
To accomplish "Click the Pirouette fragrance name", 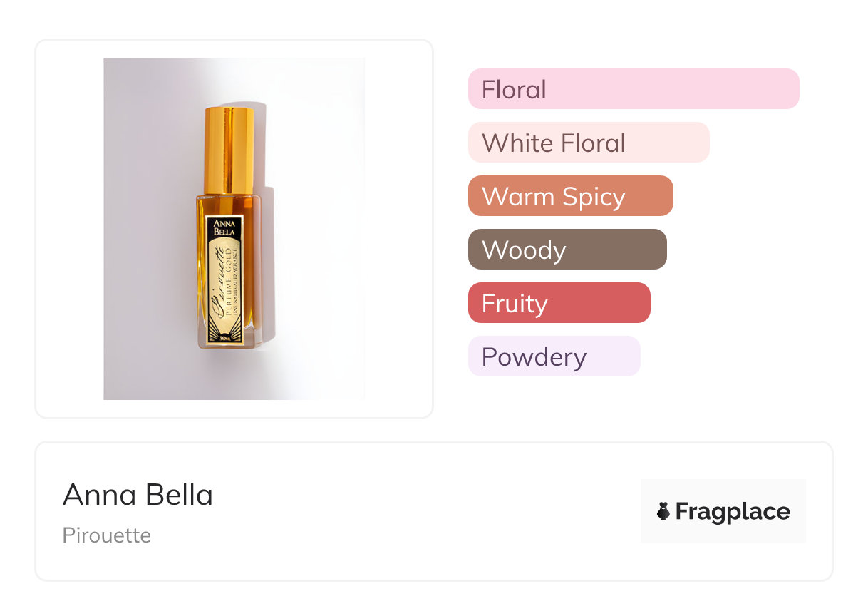I will tap(107, 535).
